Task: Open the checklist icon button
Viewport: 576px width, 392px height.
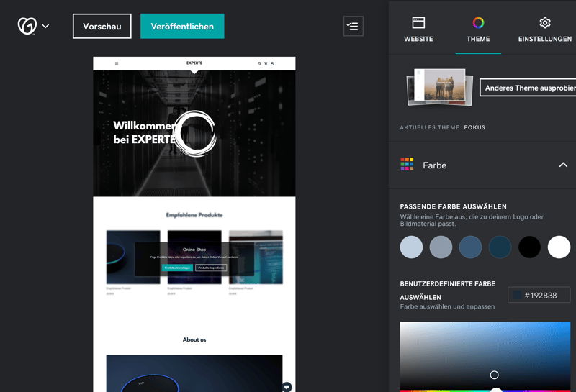Action: tap(353, 26)
